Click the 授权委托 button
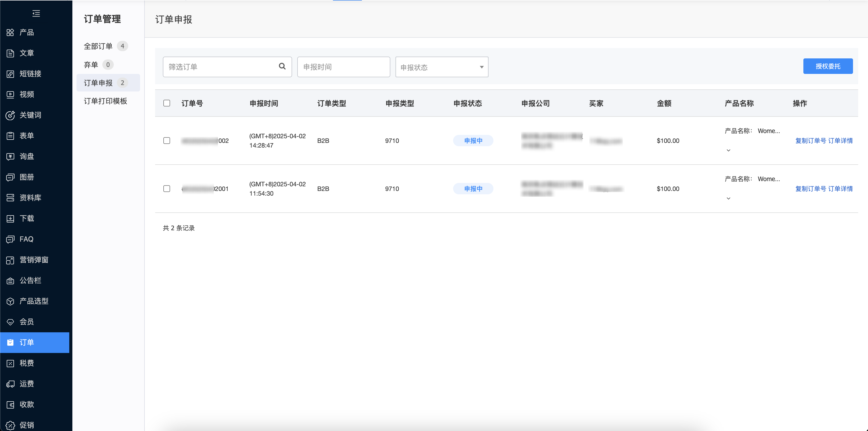The image size is (868, 431). click(x=828, y=66)
